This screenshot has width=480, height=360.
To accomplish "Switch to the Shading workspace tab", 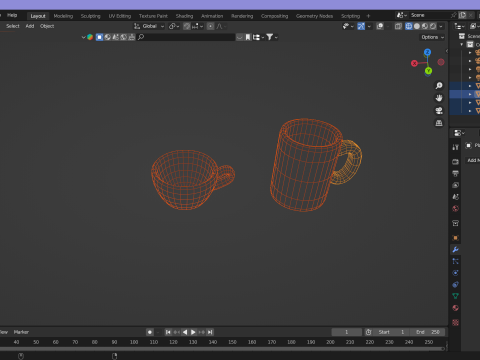I will [x=184, y=16].
